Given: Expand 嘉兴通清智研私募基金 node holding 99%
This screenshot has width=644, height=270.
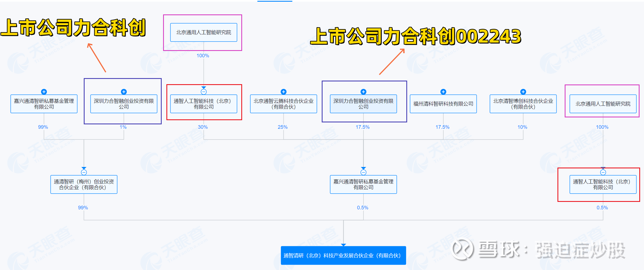Looking at the screenshot, I should pyautogui.click(x=44, y=92).
